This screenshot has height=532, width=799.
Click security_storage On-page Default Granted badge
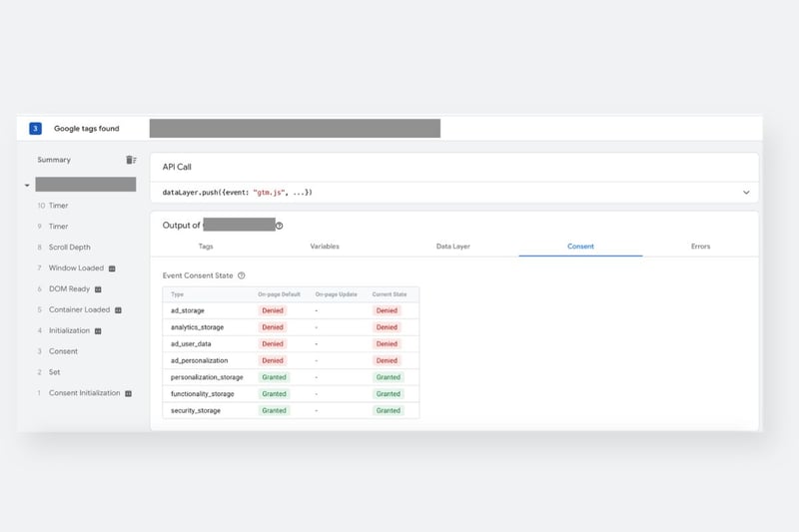tap(274, 411)
